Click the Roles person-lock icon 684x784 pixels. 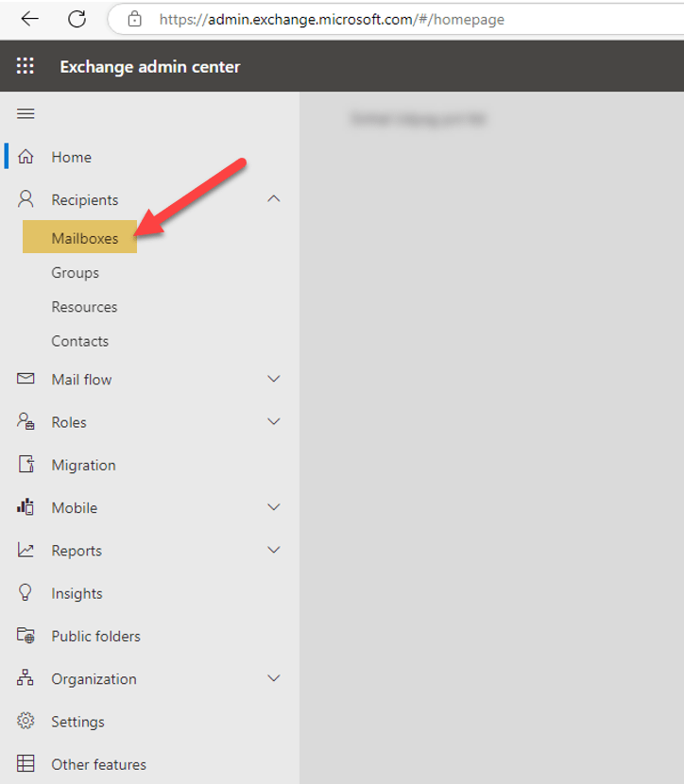click(x=26, y=422)
